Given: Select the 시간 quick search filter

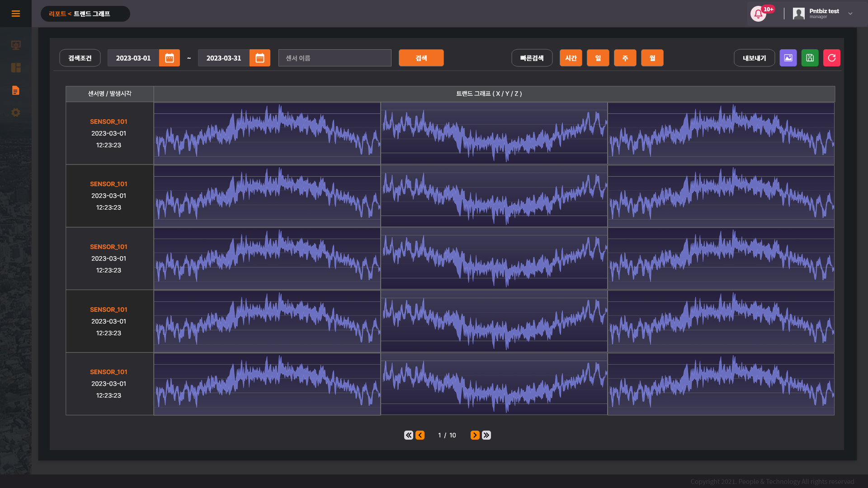Looking at the screenshot, I should point(571,58).
